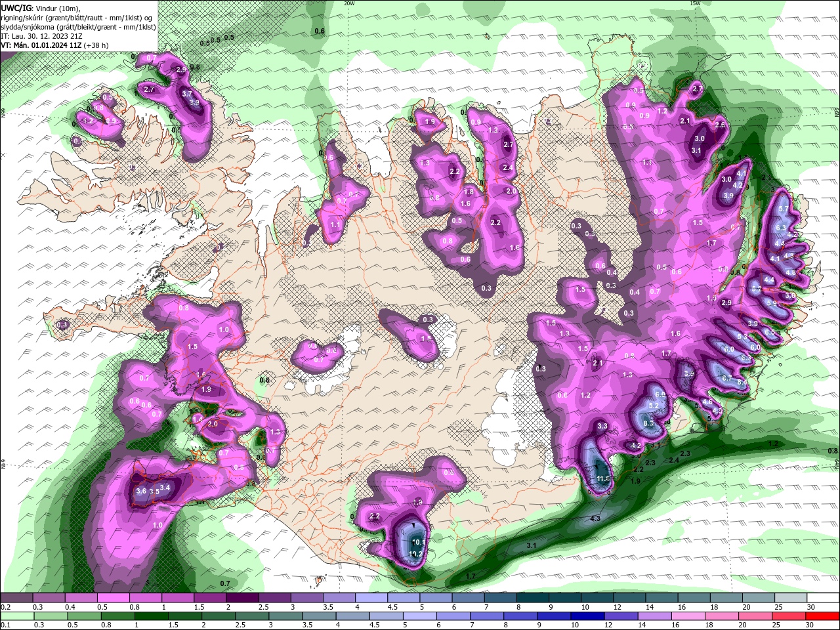Click the '2.6' snowfall value on the map

click(719, 125)
